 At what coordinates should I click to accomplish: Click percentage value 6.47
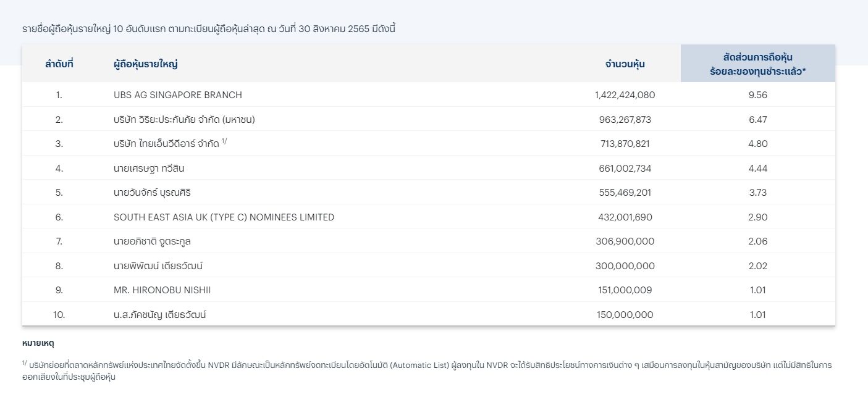758,120
